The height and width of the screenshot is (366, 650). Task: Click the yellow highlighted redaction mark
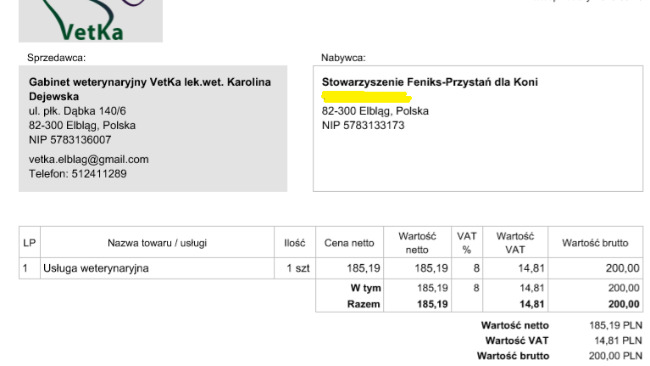coord(366,97)
